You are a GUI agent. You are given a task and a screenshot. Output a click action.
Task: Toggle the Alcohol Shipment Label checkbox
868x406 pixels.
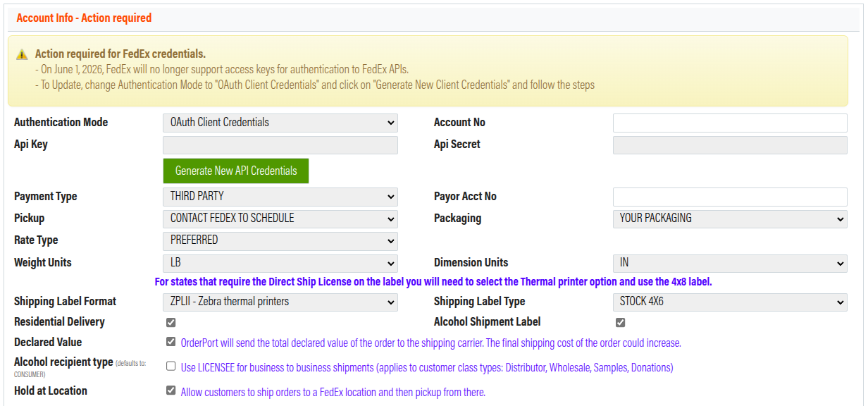point(620,323)
